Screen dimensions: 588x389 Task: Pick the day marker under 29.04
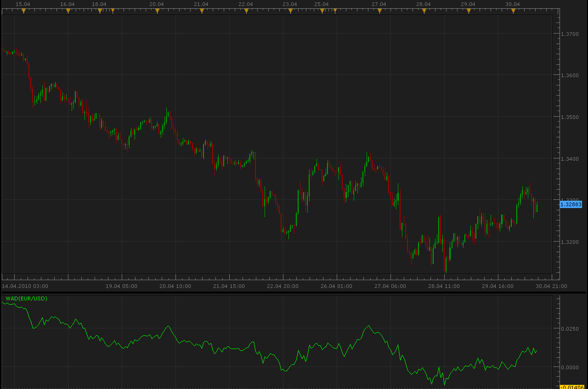[469, 11]
